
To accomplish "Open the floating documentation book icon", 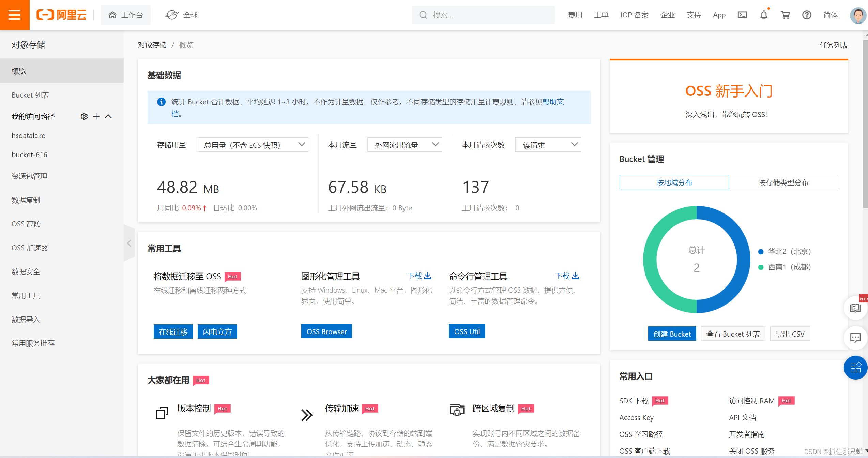I will coord(855,308).
